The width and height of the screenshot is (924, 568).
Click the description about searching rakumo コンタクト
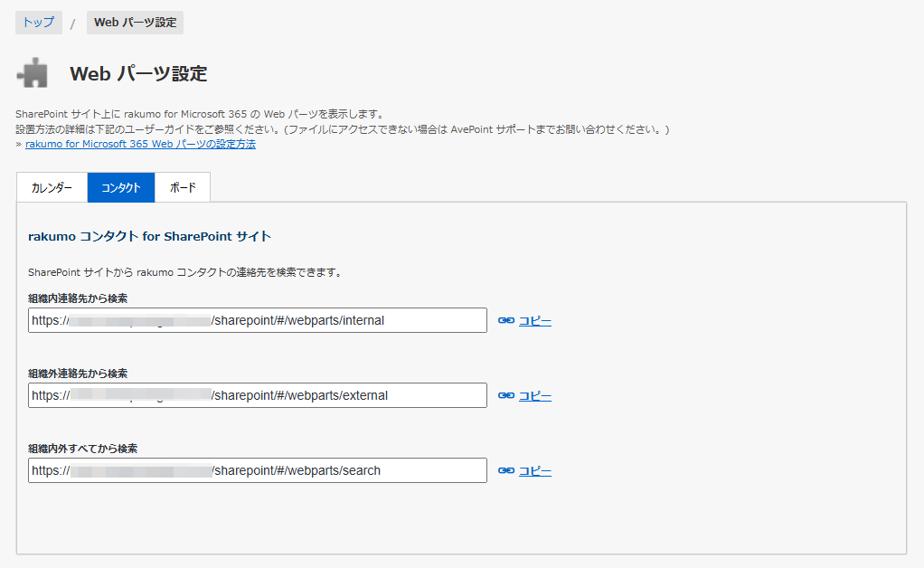[185, 272]
